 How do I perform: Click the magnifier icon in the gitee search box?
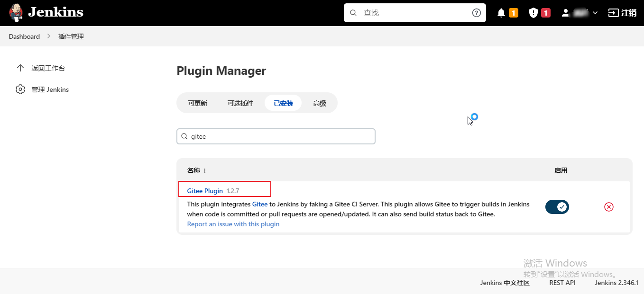pos(184,136)
